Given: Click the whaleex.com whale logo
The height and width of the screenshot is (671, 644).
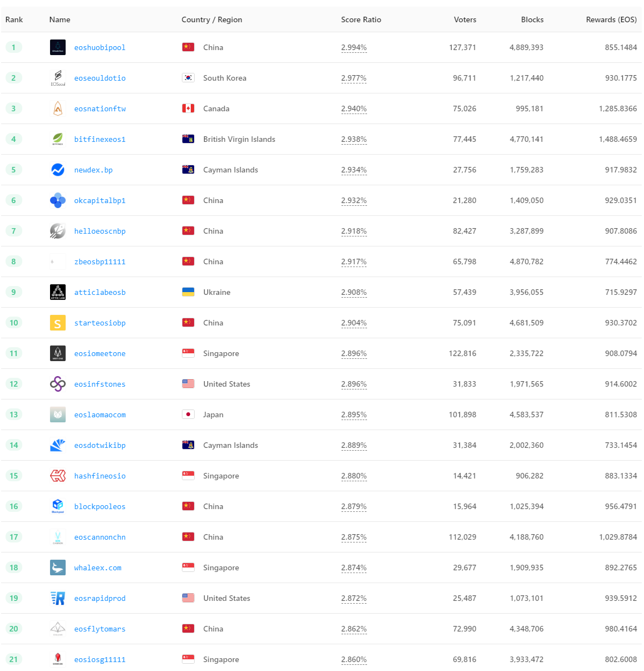Looking at the screenshot, I should click(x=58, y=568).
